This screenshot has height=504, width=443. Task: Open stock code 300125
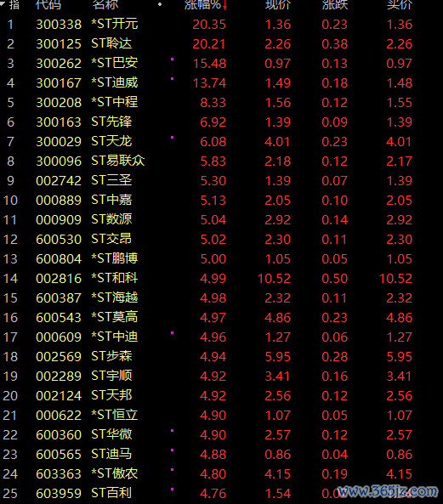59,44
